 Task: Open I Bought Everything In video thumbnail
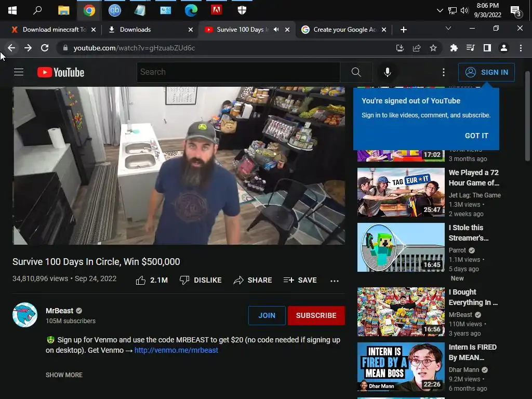click(x=401, y=312)
